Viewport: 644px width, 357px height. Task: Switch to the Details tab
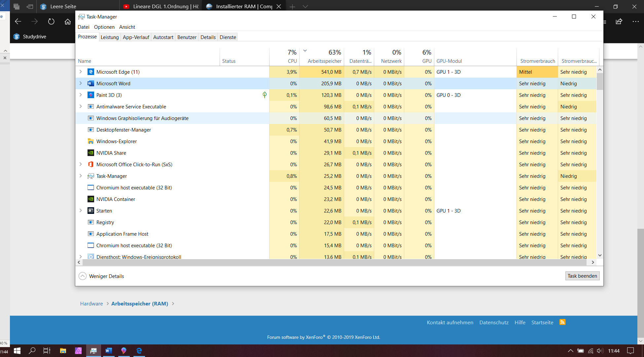coord(208,37)
